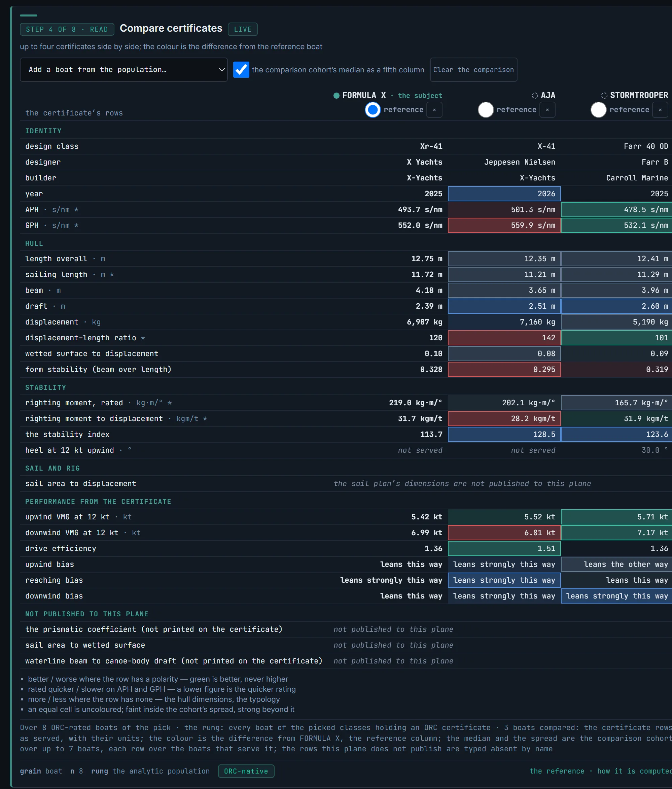
Task: Click AJA's displacement '7,160 kg'
Action: click(x=504, y=322)
